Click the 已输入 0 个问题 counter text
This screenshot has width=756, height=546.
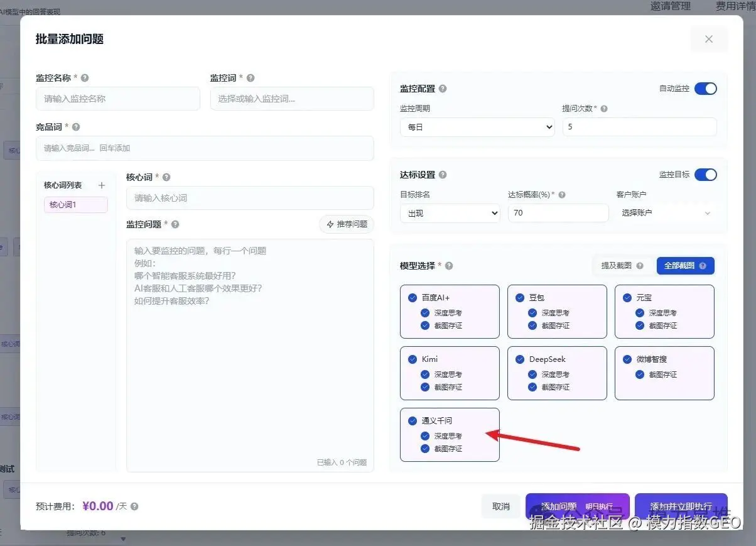tap(342, 462)
